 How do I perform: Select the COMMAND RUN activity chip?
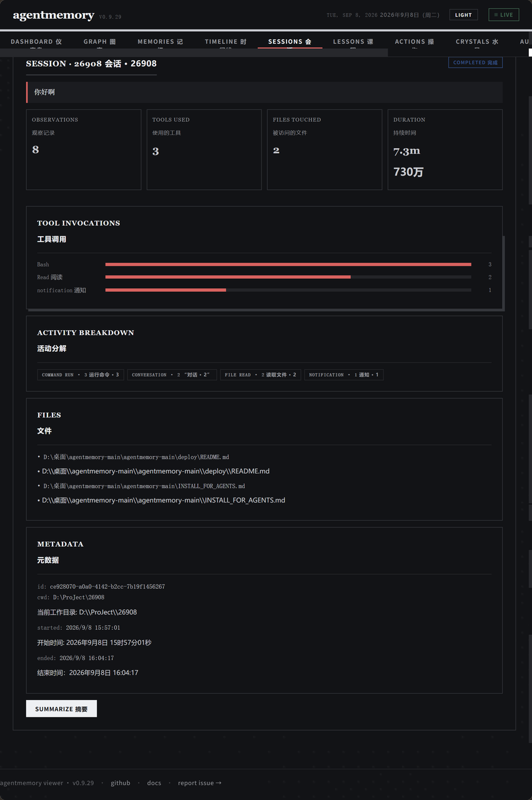pyautogui.click(x=81, y=375)
